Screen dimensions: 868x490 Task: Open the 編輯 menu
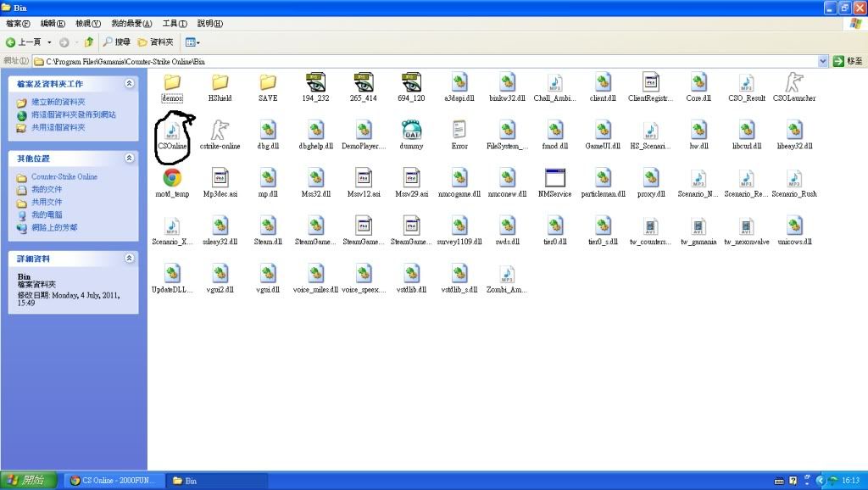click(53, 23)
